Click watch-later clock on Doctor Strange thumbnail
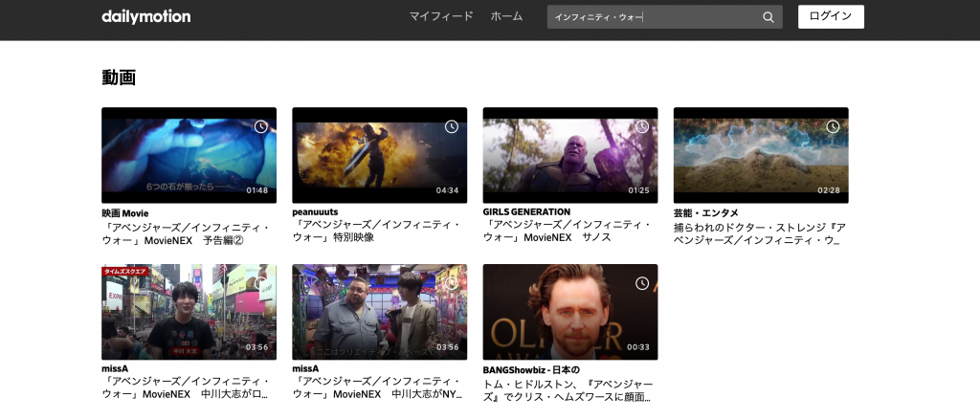This screenshot has height=420, width=980. tap(833, 126)
